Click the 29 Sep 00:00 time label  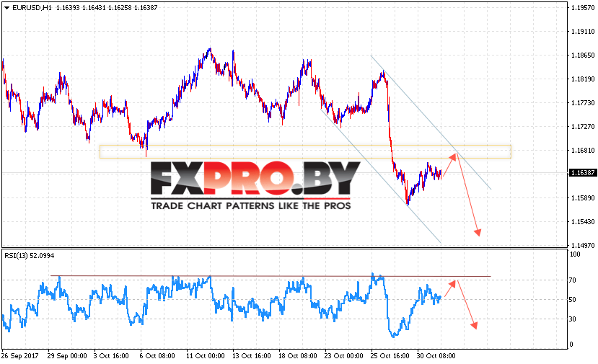[x=67, y=356]
